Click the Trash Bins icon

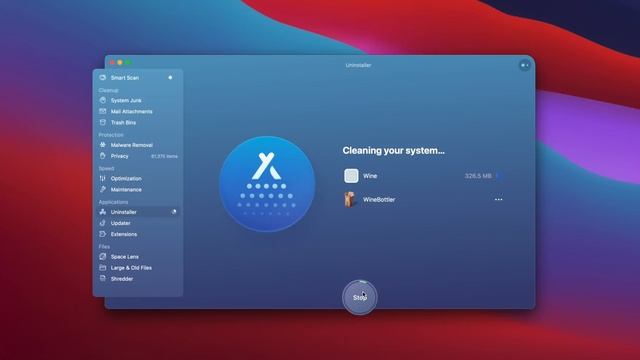pyautogui.click(x=103, y=122)
